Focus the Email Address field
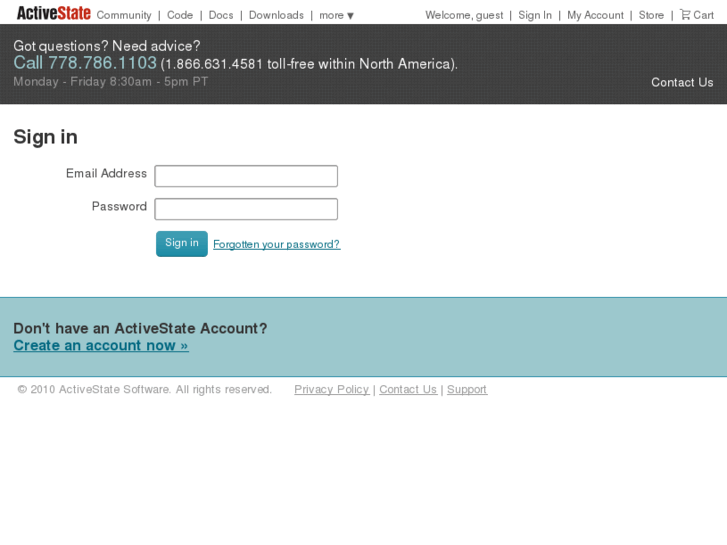This screenshot has width=727, height=545. (x=246, y=176)
